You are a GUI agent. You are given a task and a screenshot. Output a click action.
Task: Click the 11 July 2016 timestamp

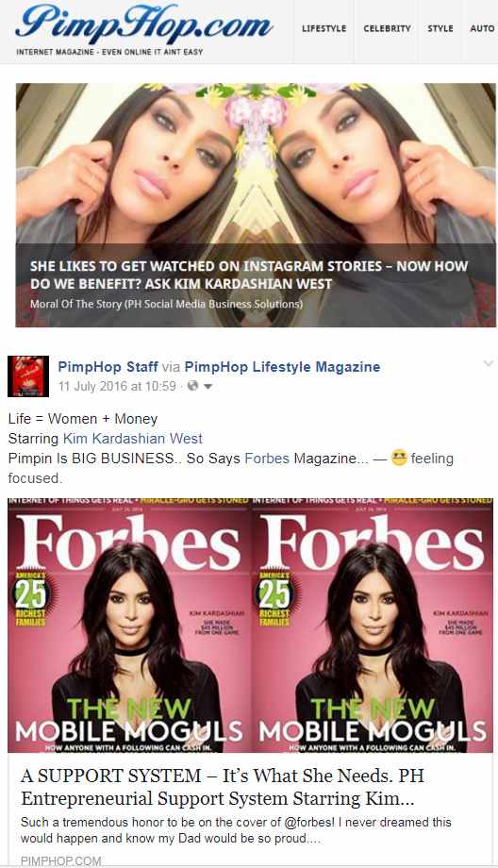(117, 386)
